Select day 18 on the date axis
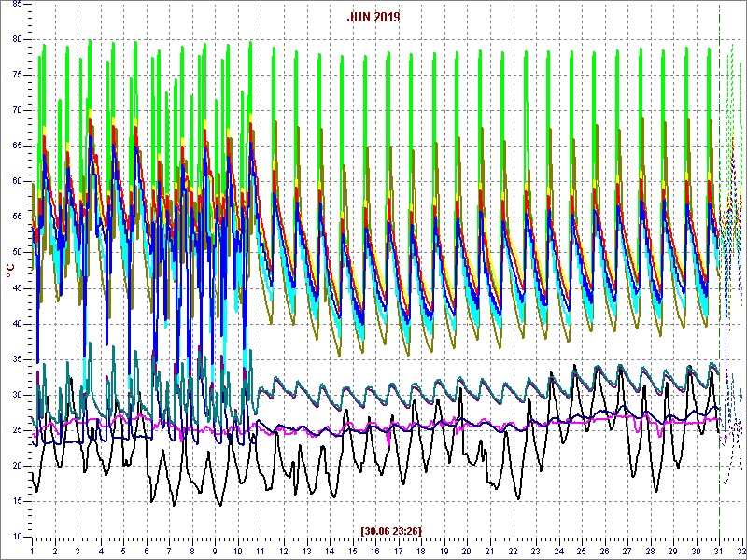The image size is (747, 560). pos(421,552)
